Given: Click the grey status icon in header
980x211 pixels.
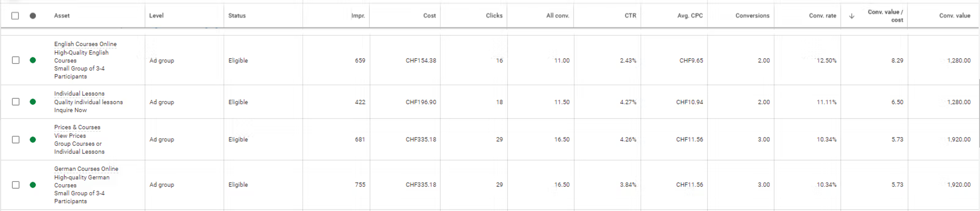Looking at the screenshot, I should 33,16.
